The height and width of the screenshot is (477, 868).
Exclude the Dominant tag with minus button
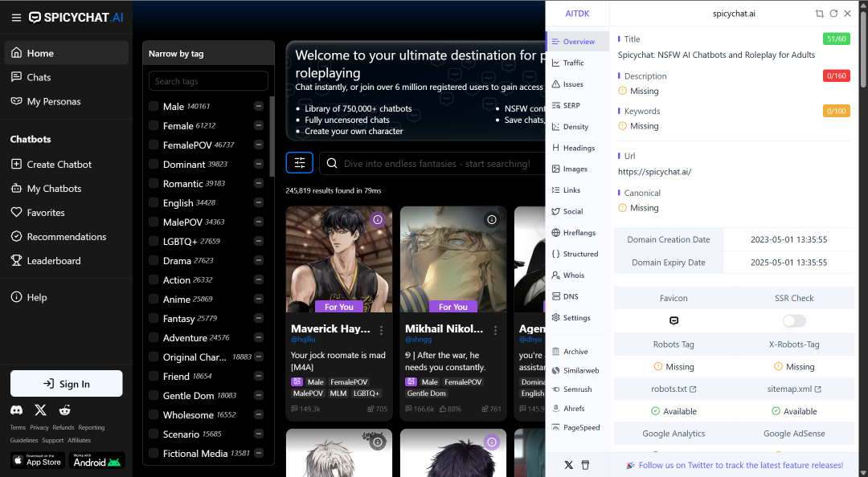point(259,165)
